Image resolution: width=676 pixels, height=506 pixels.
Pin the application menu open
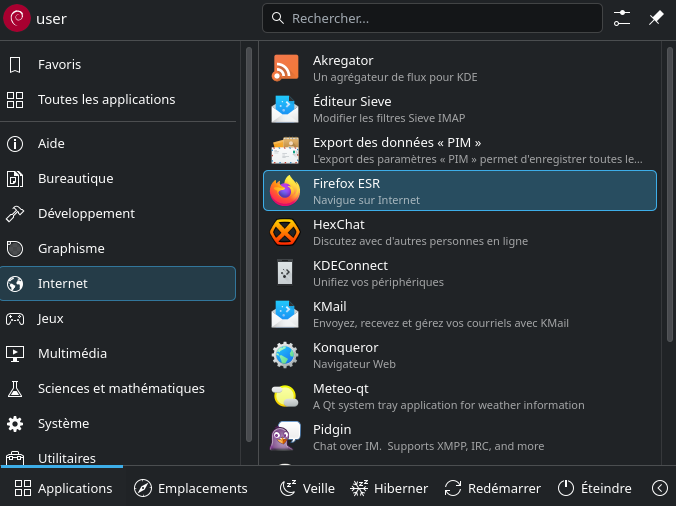(656, 18)
